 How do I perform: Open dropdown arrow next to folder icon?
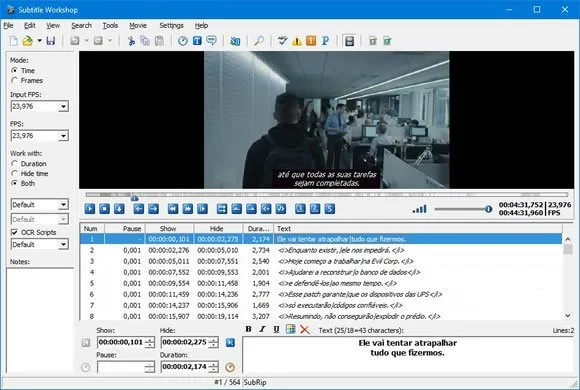click(39, 41)
